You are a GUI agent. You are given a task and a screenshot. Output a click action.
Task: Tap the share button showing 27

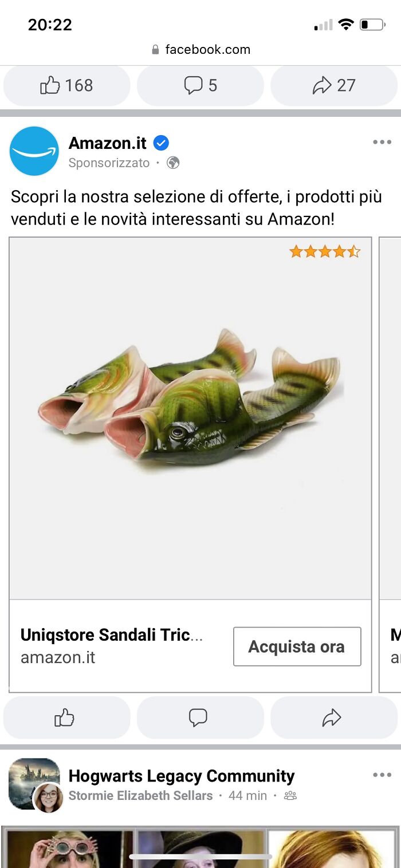click(333, 85)
